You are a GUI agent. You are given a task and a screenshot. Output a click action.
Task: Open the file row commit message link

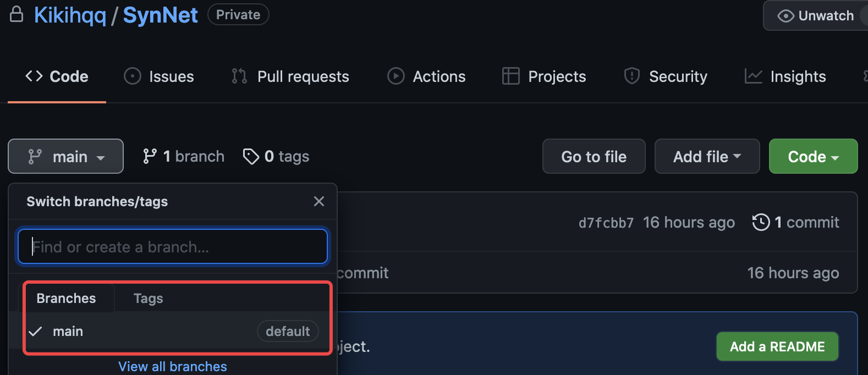363,273
